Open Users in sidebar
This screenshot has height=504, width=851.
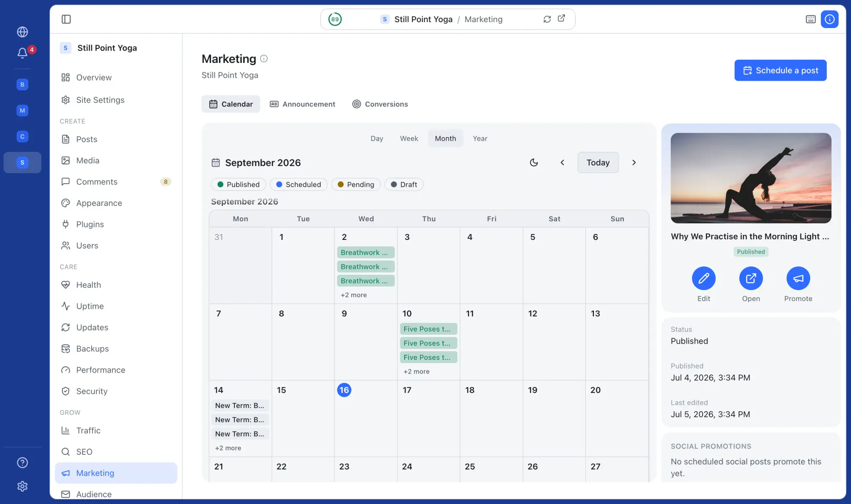tap(116, 245)
